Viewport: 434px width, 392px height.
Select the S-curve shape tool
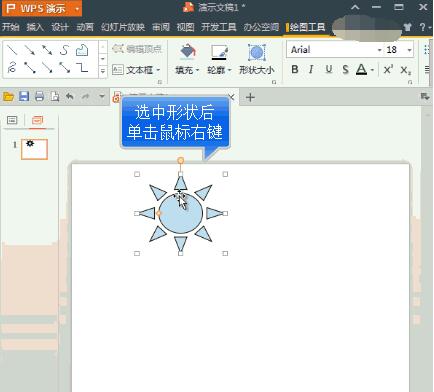click(64, 50)
